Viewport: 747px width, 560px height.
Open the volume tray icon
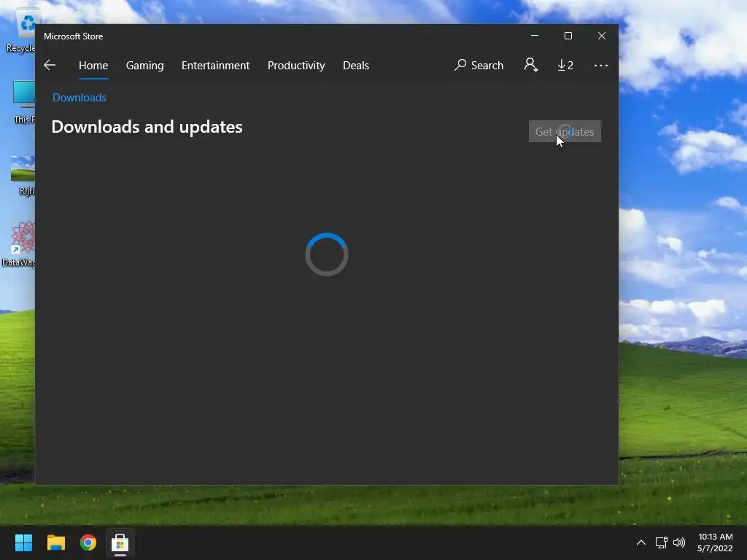pos(679,542)
